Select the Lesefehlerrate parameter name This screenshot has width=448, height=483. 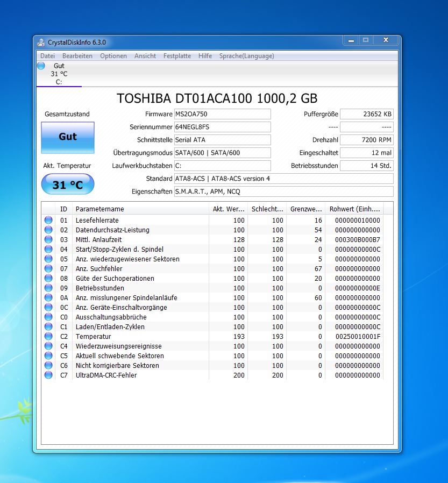(x=97, y=220)
